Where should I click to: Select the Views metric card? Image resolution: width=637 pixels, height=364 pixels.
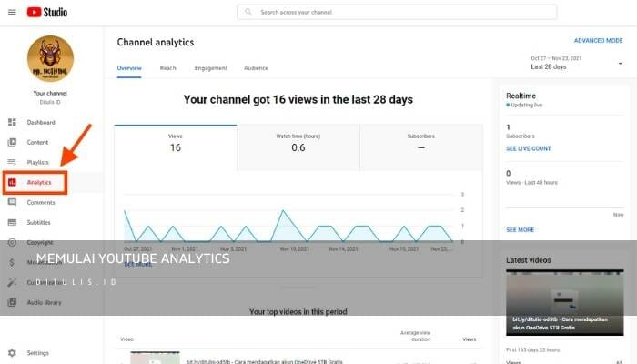176,147
